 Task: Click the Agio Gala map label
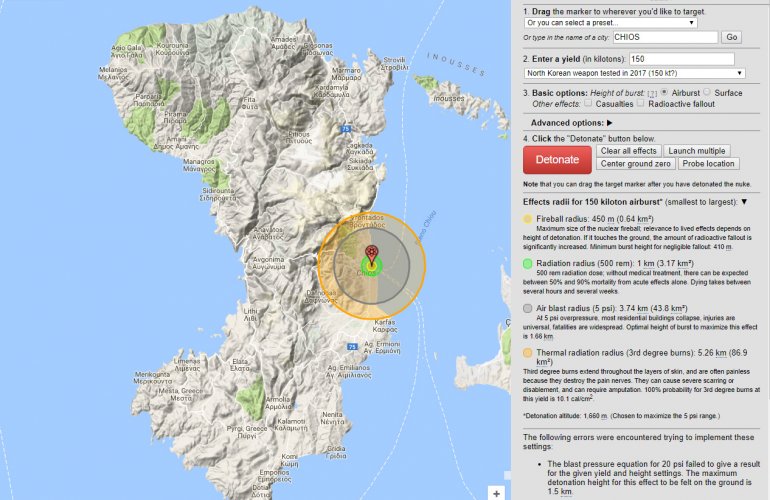(126, 52)
